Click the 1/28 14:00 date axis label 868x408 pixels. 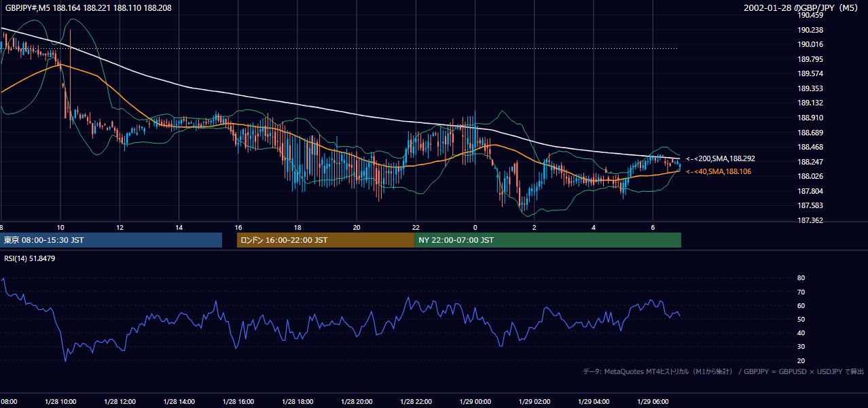[179, 402]
